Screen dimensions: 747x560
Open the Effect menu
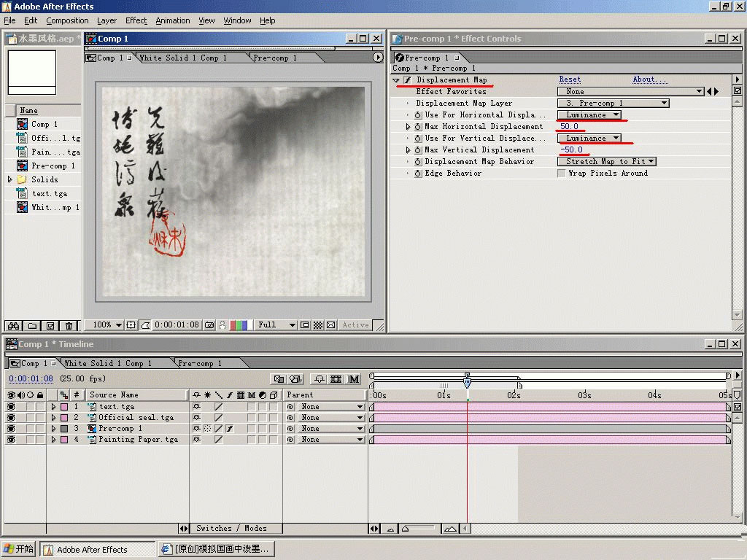tap(136, 20)
